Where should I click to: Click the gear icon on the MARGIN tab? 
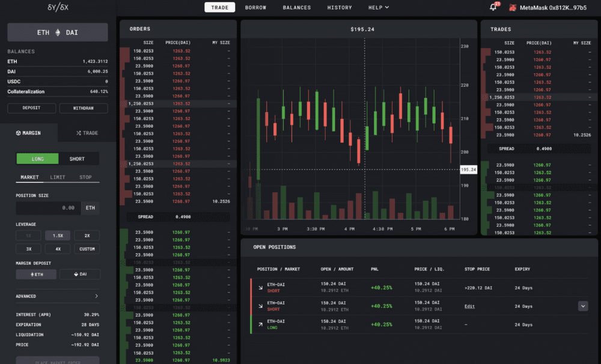coord(18,133)
